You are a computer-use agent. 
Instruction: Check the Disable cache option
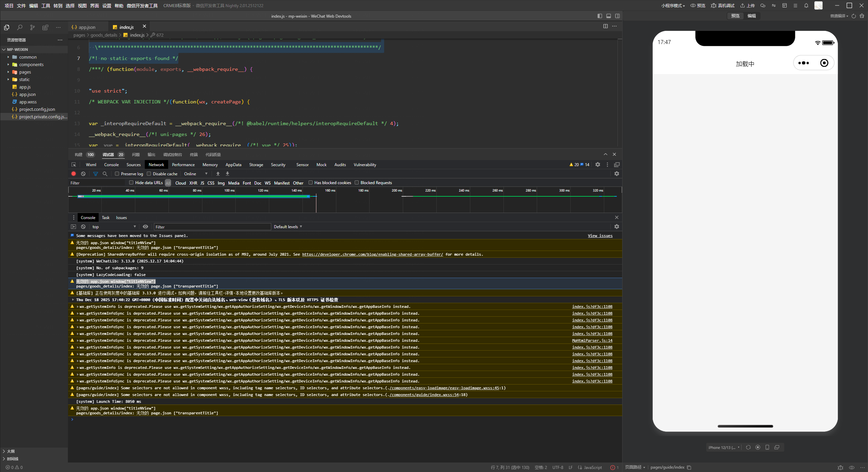click(x=149, y=174)
